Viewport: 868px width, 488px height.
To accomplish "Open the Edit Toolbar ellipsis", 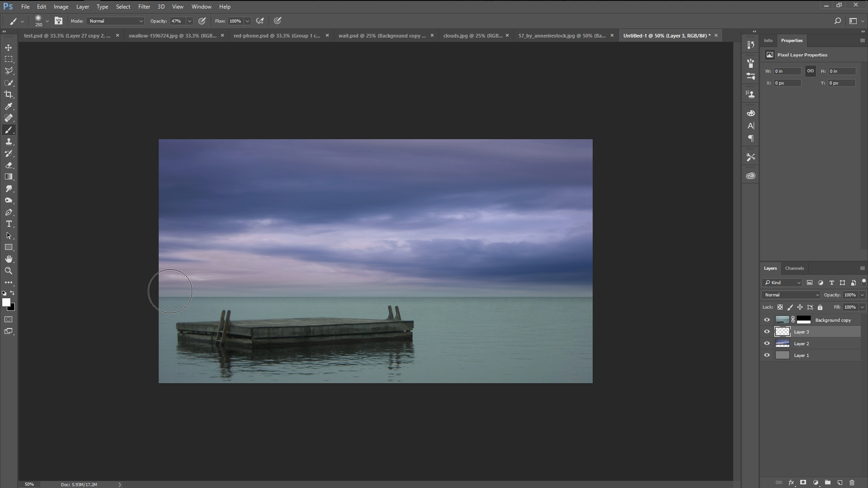I will tap(9, 283).
